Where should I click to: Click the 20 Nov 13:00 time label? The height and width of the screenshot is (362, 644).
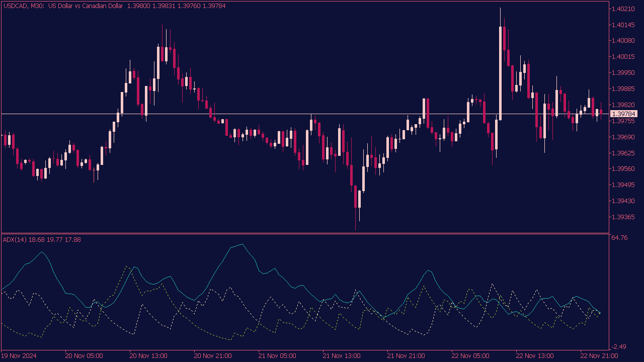click(148, 355)
